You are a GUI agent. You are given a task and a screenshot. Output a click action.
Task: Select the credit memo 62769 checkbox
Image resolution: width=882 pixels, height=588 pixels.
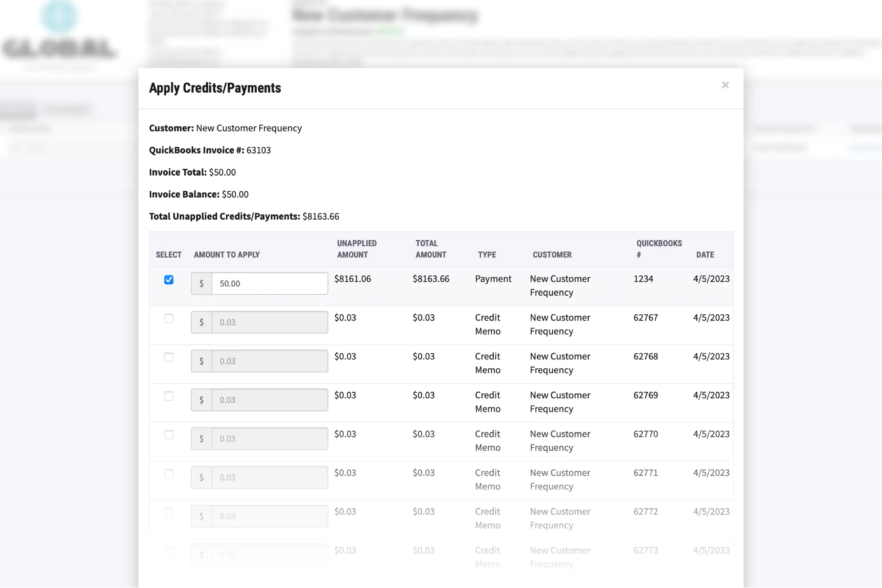168,396
